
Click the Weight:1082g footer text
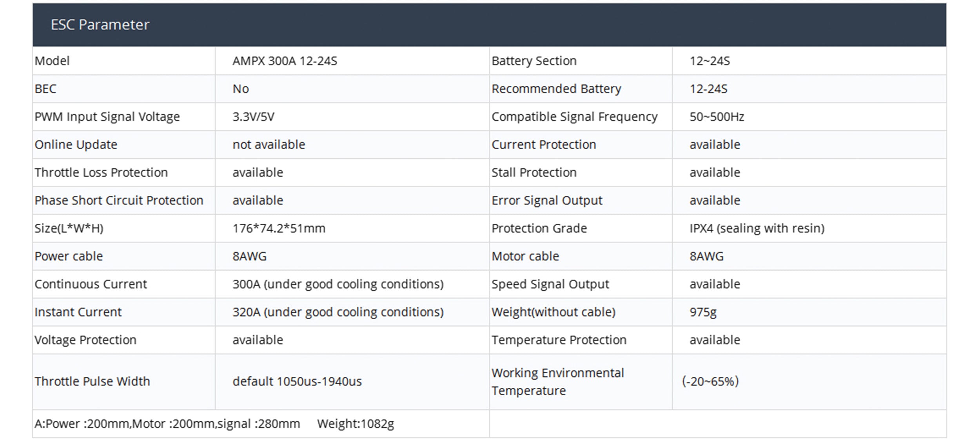point(355,423)
